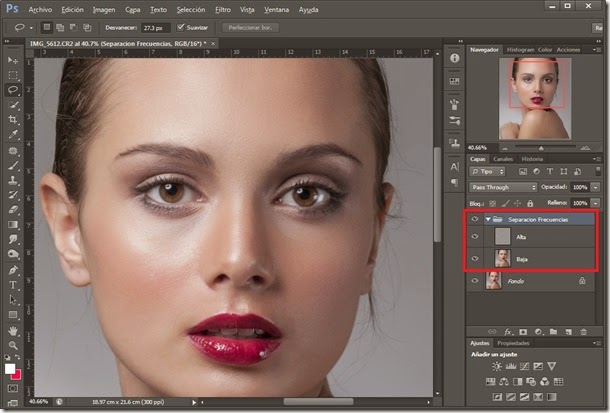Close the IMG_5612.CR2 document tab
Viewport: 610px width, 413px height.
tap(213, 44)
